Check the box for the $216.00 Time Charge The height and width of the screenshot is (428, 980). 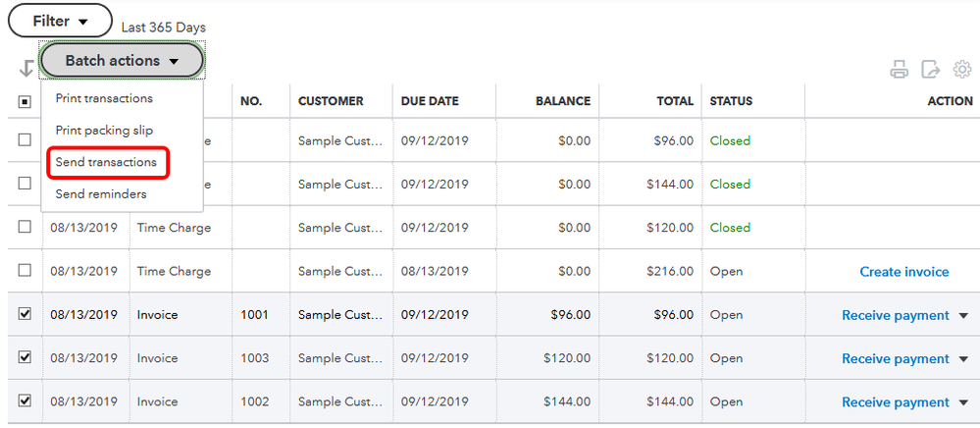(x=25, y=271)
